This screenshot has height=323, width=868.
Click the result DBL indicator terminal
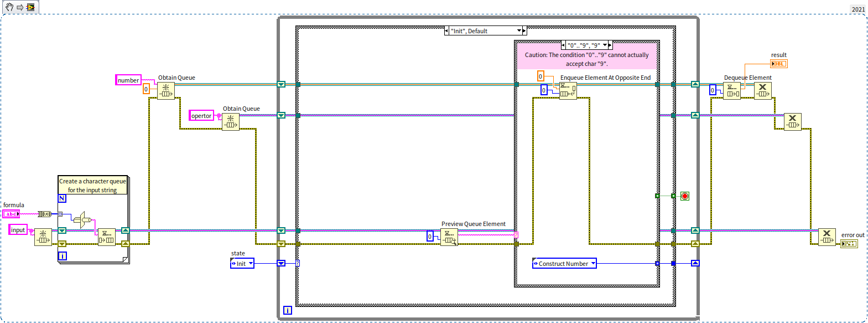click(778, 64)
